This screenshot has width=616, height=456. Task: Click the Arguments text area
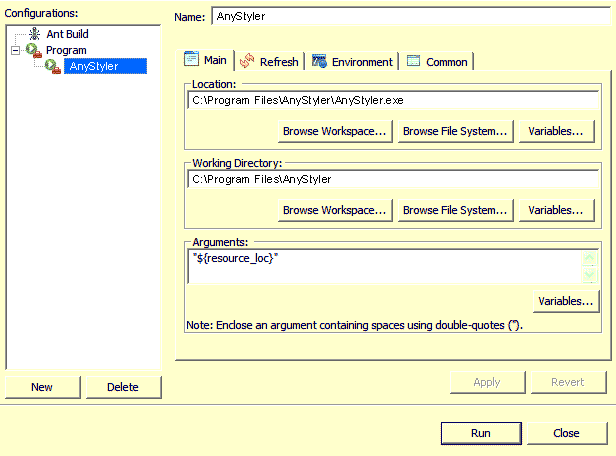[380, 266]
